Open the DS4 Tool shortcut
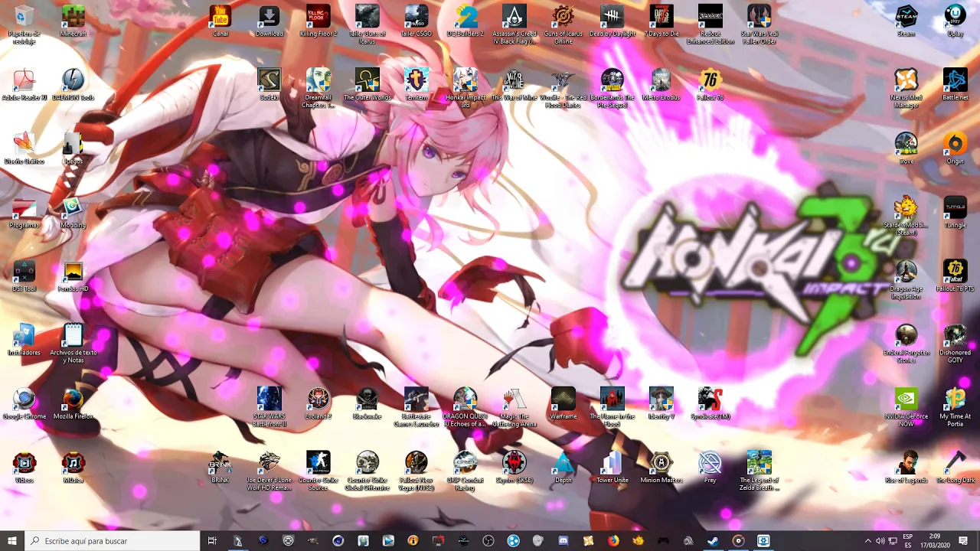980x551 pixels. [24, 275]
